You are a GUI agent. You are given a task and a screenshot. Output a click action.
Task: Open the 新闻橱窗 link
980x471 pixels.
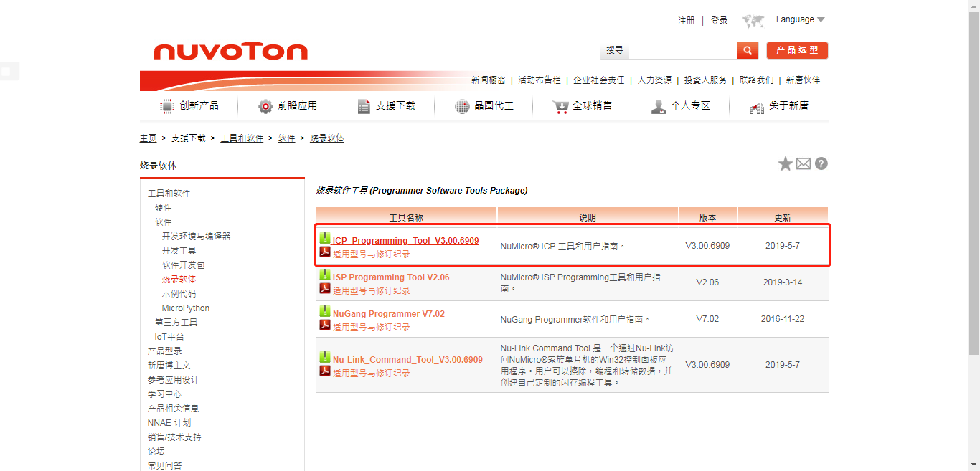489,80
